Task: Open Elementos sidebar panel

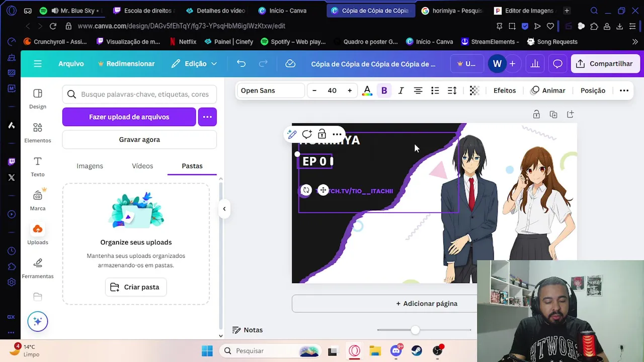Action: [x=38, y=133]
